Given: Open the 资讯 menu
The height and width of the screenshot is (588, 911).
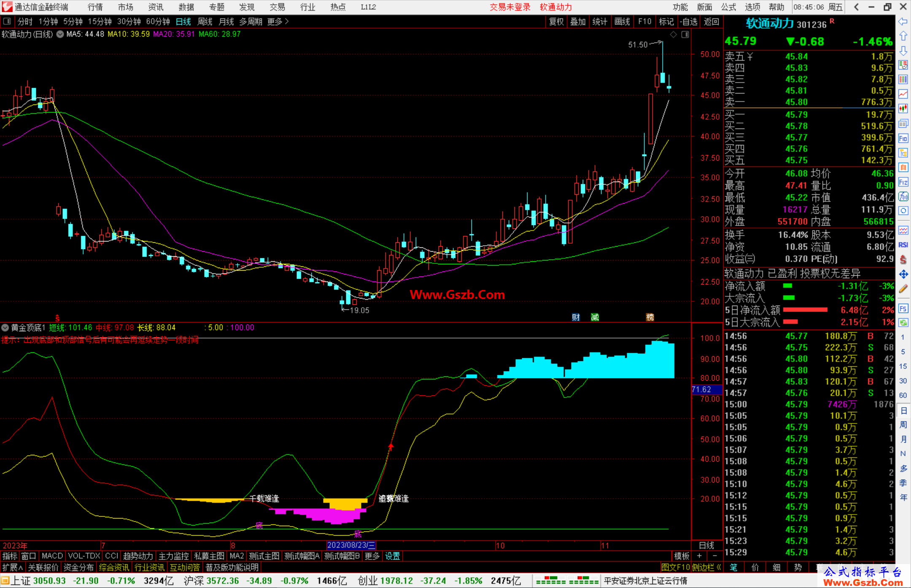Looking at the screenshot, I should (156, 7).
